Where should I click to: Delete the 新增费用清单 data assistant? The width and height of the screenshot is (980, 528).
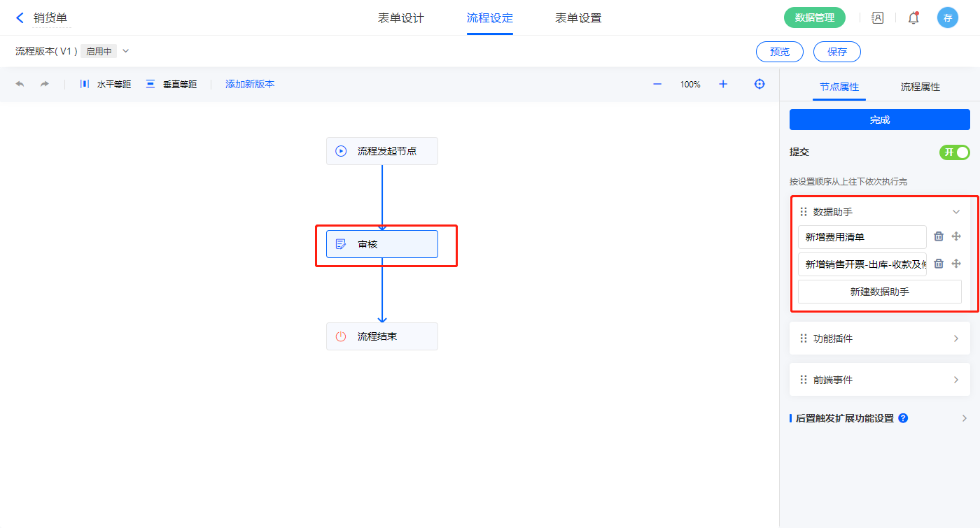pos(939,236)
